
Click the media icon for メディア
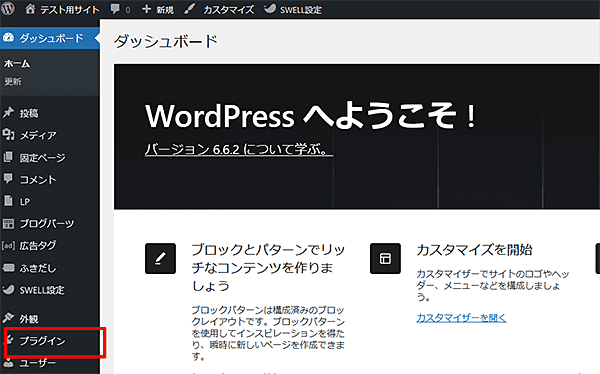8,135
